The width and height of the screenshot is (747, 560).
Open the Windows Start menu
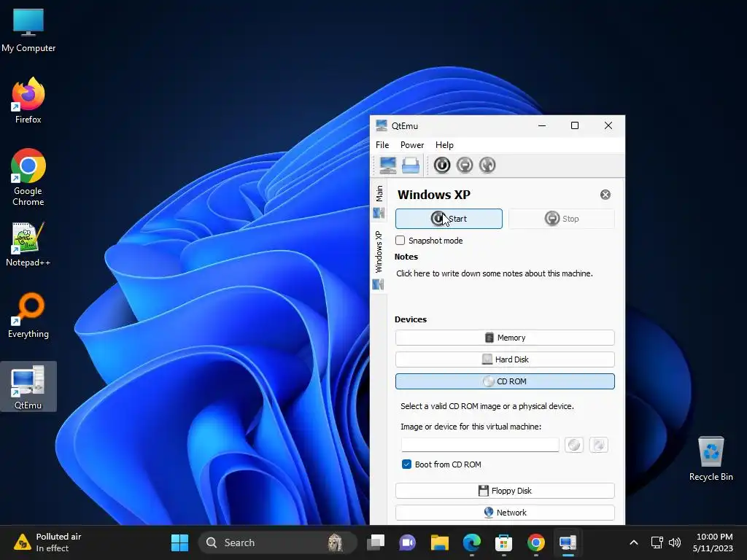179,542
